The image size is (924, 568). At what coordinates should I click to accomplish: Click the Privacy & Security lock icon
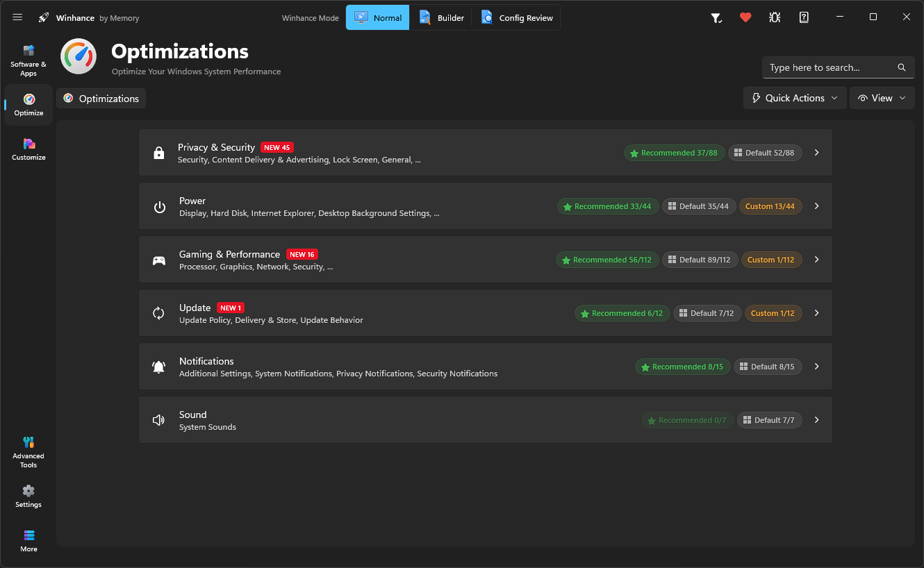click(159, 153)
